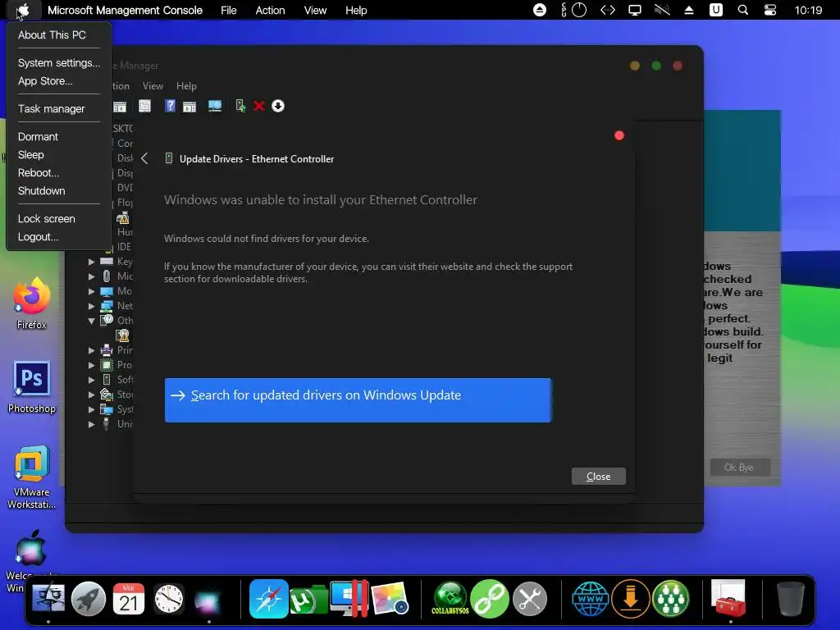Click the action pane toggle toolbar icon
The height and width of the screenshot is (630, 840).
pyautogui.click(x=189, y=106)
